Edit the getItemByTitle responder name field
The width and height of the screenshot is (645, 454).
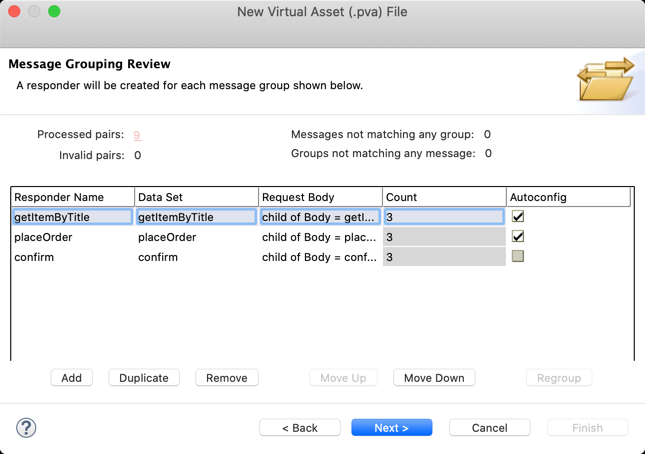pos(72,217)
